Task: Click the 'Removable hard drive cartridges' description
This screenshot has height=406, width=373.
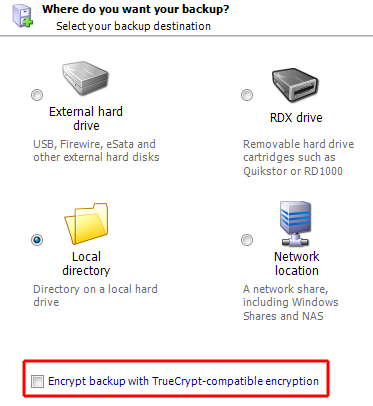Action: tap(298, 157)
